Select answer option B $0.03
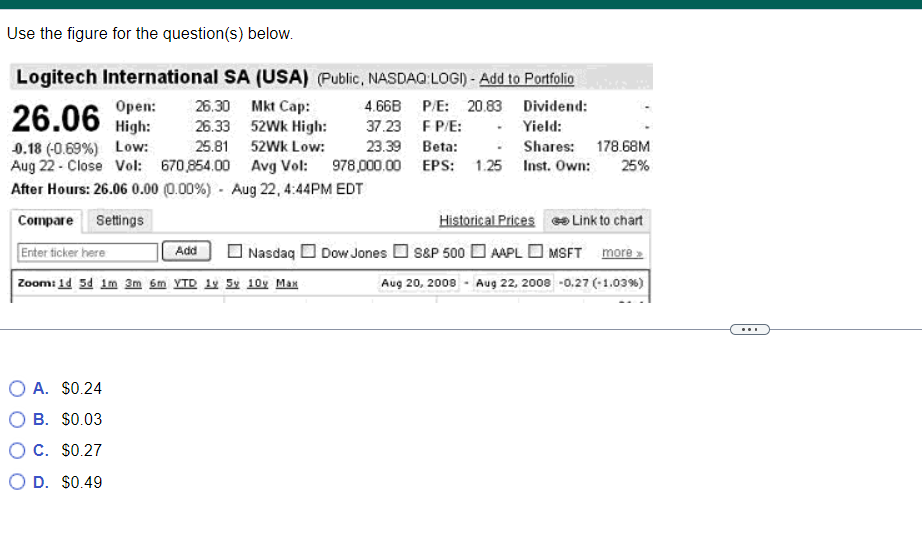922x546 pixels. coord(17,419)
